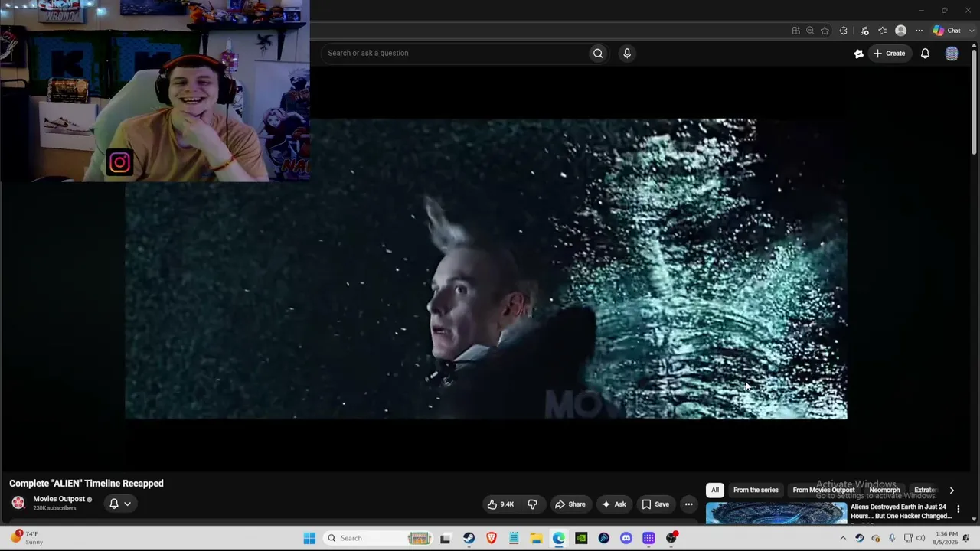Open the browser profile avatar
This screenshot has height=551, width=980.
click(900, 31)
